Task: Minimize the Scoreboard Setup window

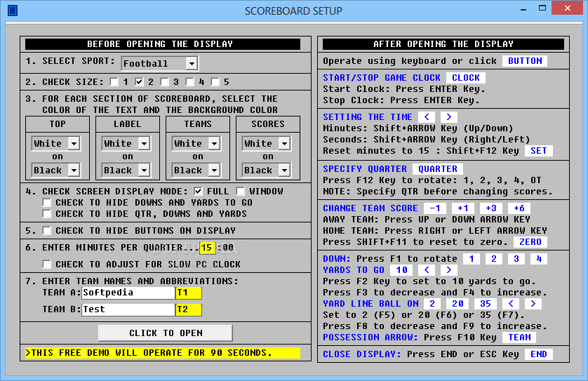Action: click(x=523, y=9)
